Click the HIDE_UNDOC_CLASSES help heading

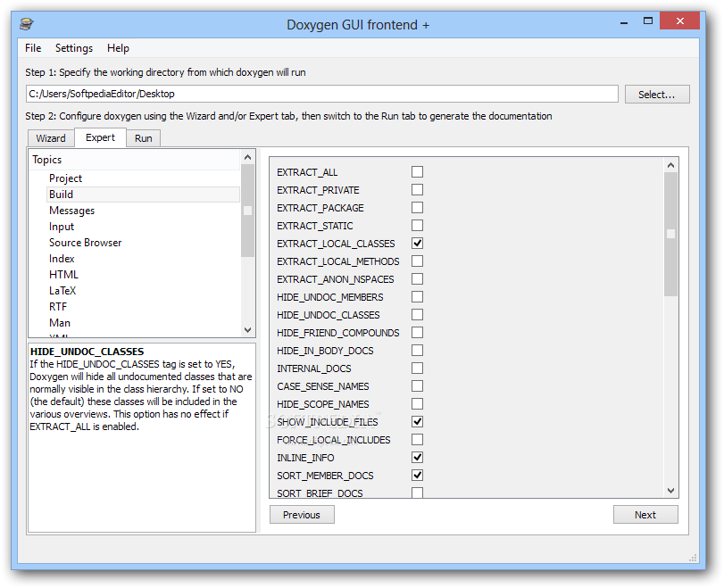pyautogui.click(x=87, y=352)
